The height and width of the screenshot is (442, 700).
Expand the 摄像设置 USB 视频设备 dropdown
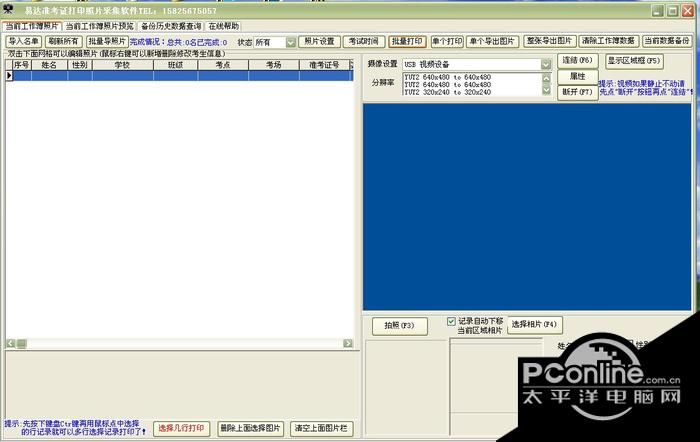(x=546, y=65)
